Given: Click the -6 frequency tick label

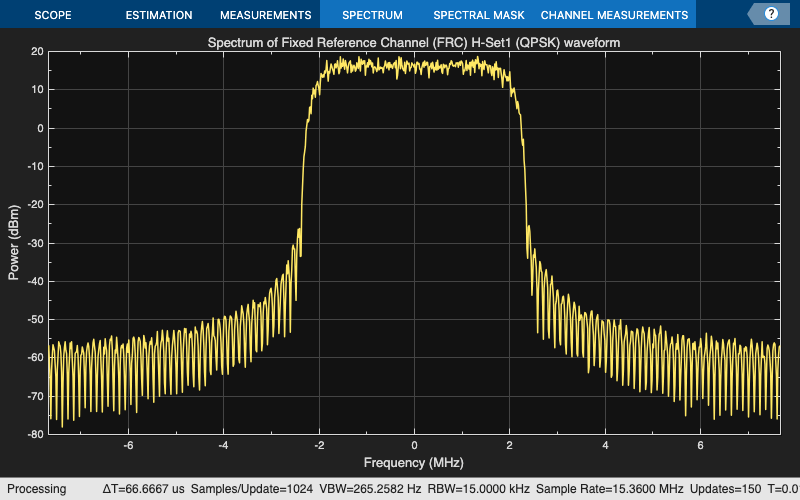Looking at the screenshot, I should click(128, 445).
